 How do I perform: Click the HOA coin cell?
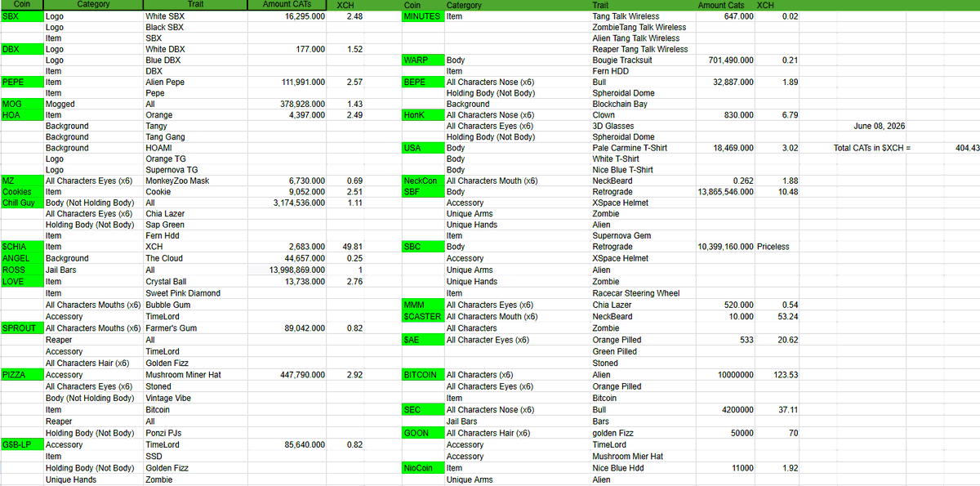tap(22, 115)
